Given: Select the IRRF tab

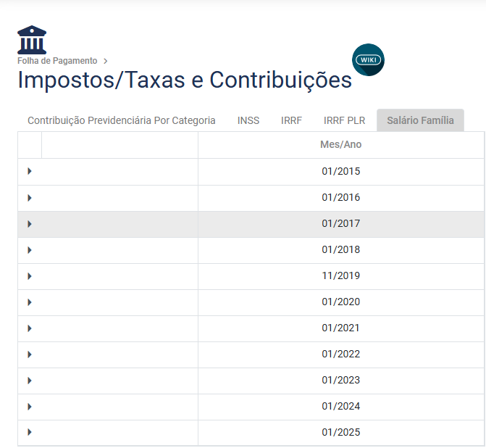Looking at the screenshot, I should pos(291,120).
